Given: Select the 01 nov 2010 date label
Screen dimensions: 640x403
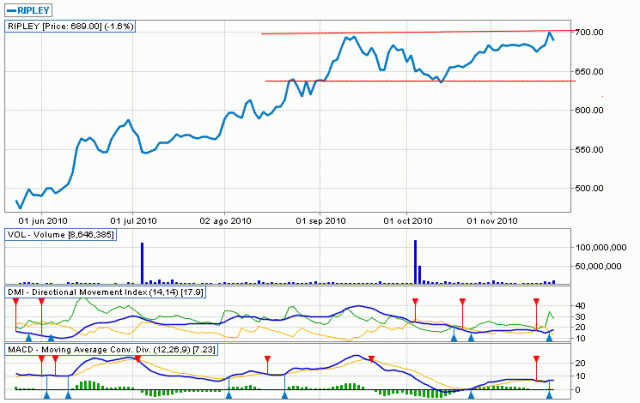Looking at the screenshot, I should pos(492,221).
